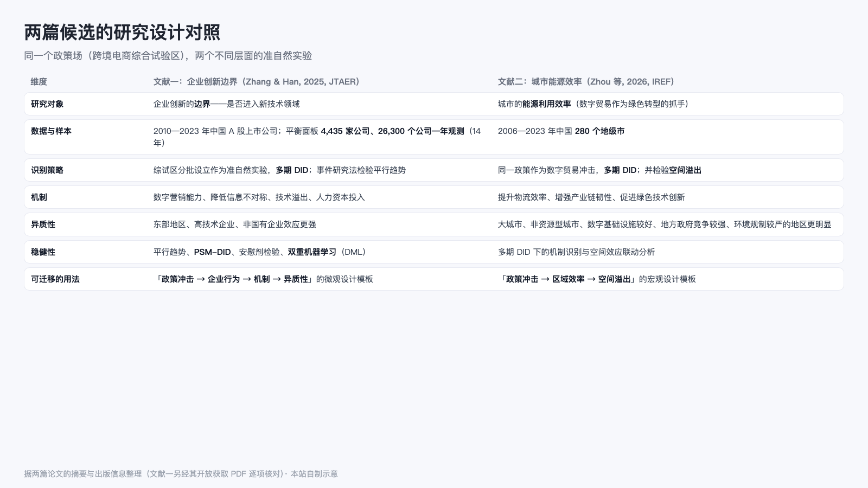Click the cell ending 的微观设计模板
Image resolution: width=868 pixels, height=488 pixels.
click(x=263, y=279)
